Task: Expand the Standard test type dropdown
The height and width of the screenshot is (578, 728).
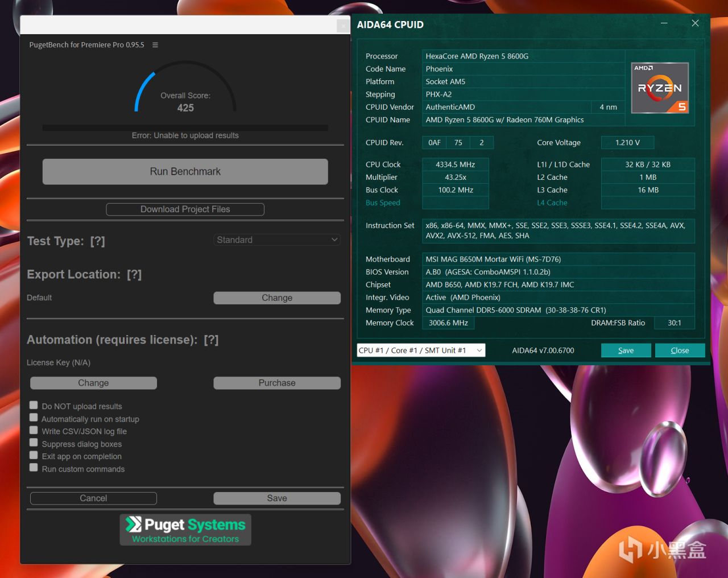Action: (277, 240)
